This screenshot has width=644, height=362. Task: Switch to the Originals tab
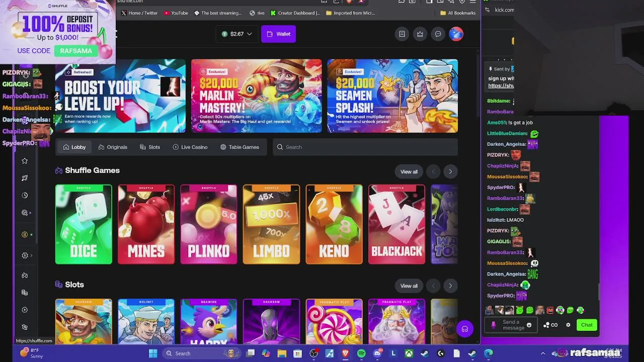click(113, 147)
